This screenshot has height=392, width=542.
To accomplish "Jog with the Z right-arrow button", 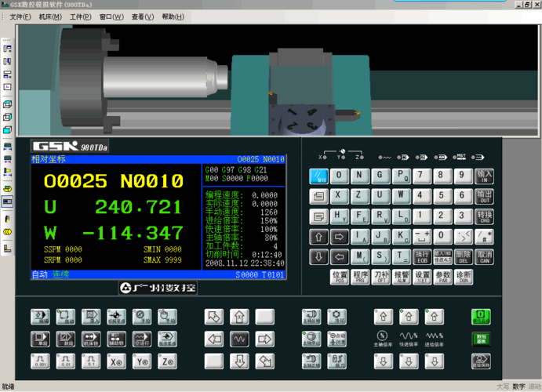I will [265, 339].
